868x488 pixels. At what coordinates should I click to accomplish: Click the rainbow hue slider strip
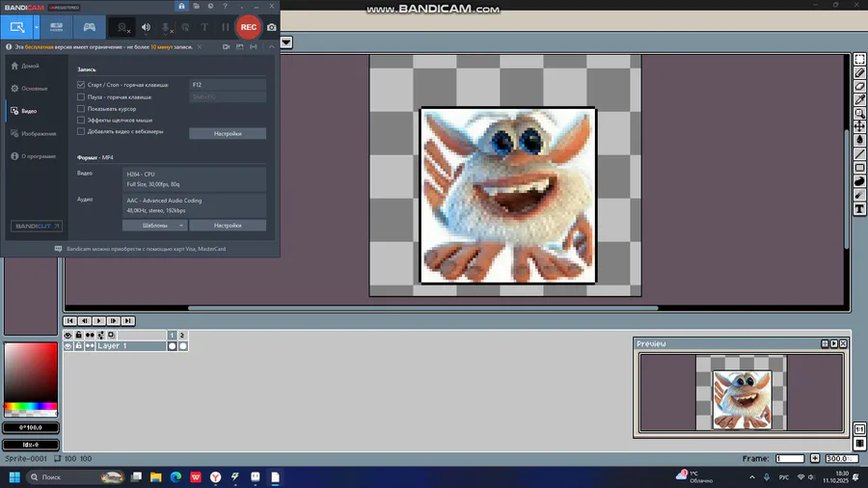click(31, 407)
